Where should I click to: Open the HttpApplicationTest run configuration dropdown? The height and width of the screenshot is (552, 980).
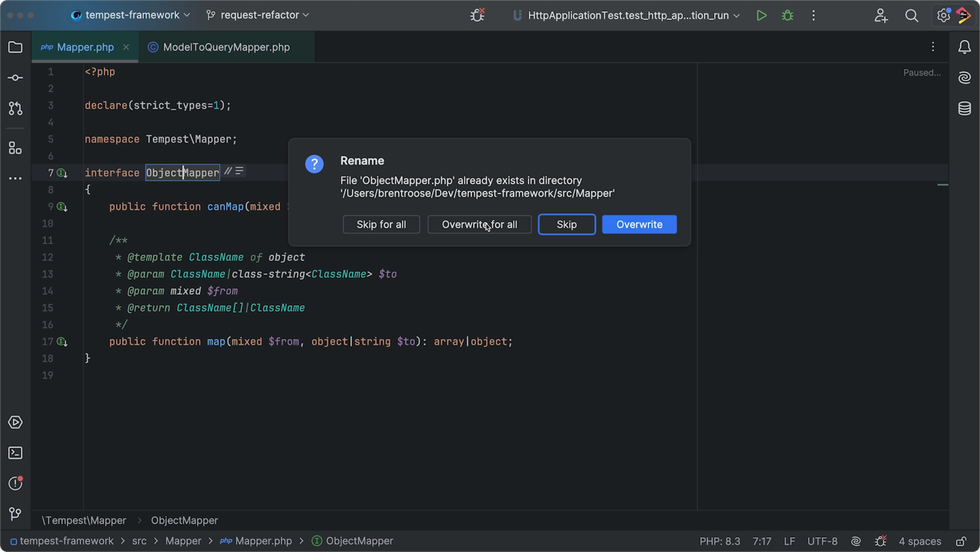(x=627, y=16)
